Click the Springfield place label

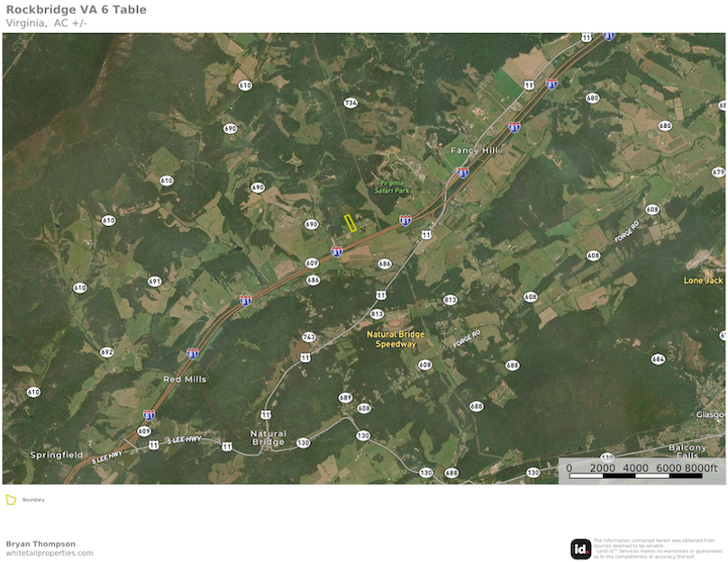56,455
